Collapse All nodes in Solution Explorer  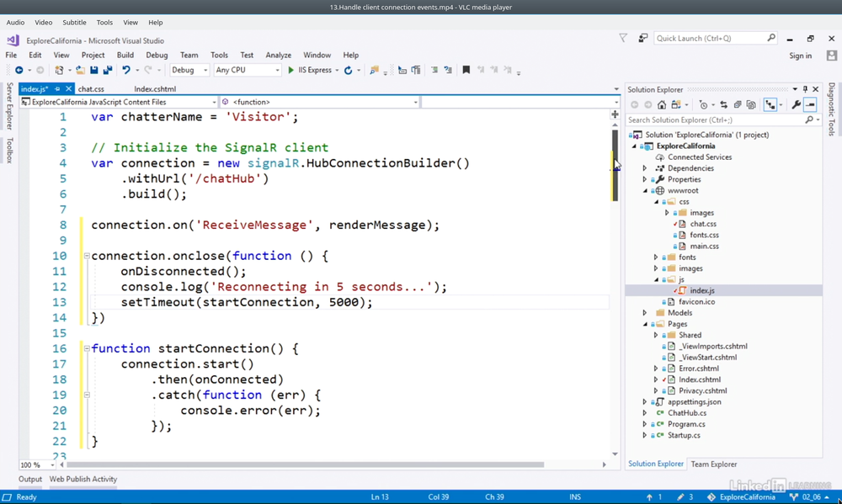coord(738,105)
